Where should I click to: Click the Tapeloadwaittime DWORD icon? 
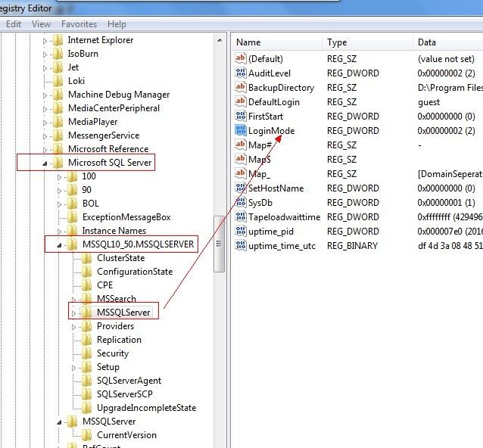(x=241, y=216)
